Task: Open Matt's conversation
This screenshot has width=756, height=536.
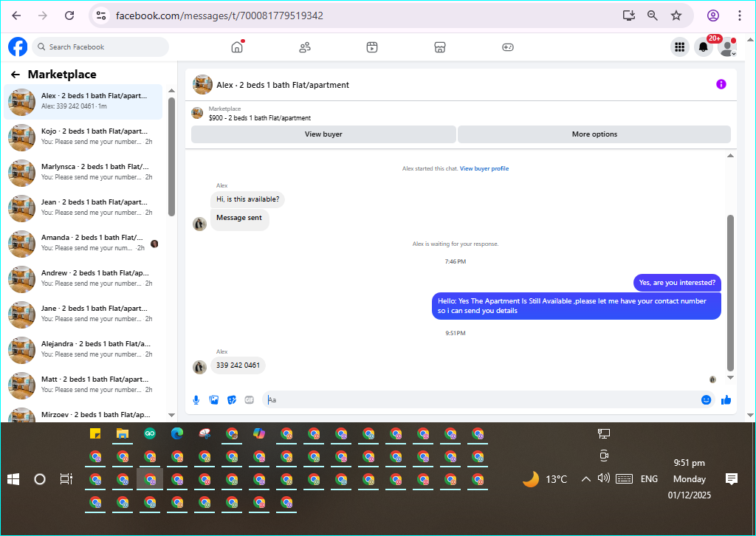Action: click(x=83, y=385)
